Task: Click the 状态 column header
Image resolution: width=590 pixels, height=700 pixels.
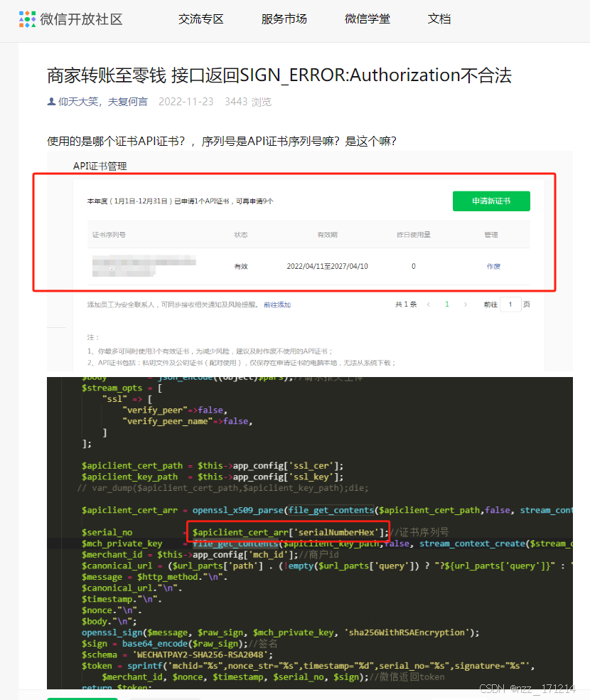Action: coord(241,235)
